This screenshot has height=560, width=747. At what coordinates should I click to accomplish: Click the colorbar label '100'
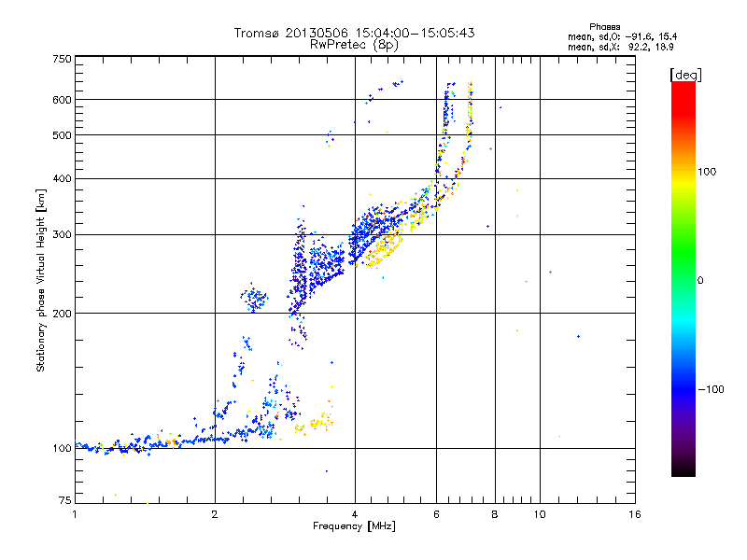click(x=707, y=172)
